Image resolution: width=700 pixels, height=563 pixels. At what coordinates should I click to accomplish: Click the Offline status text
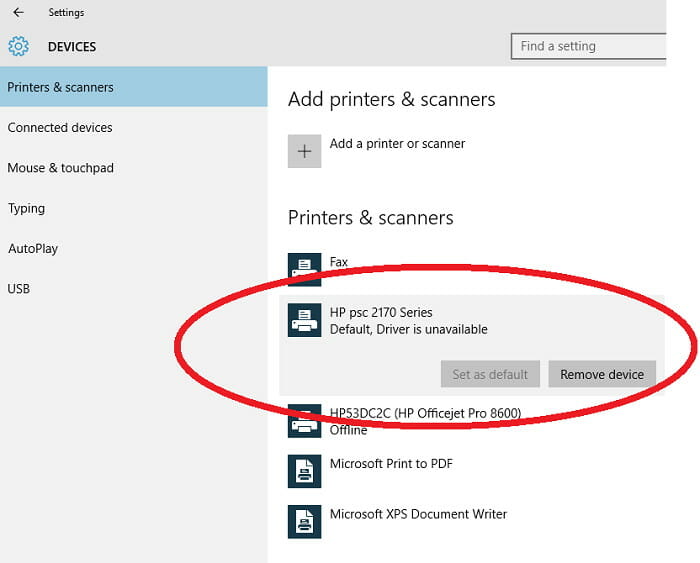click(348, 430)
